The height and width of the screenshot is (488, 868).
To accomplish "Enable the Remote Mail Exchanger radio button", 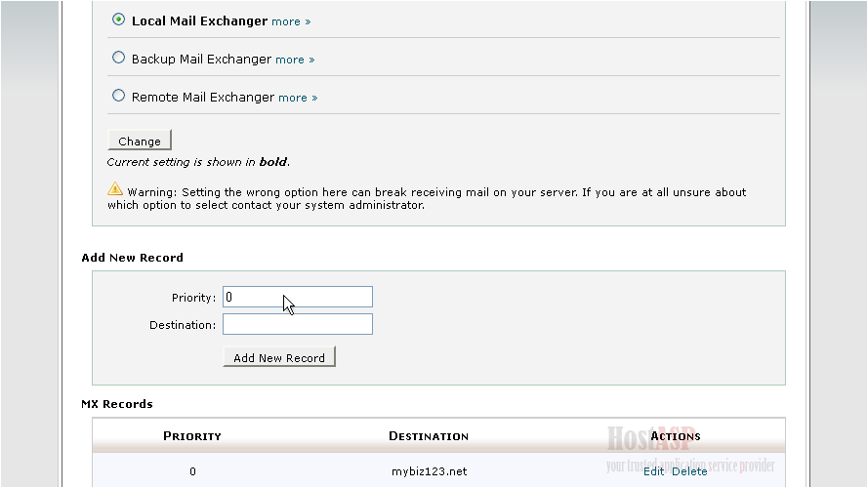I will 118,96.
